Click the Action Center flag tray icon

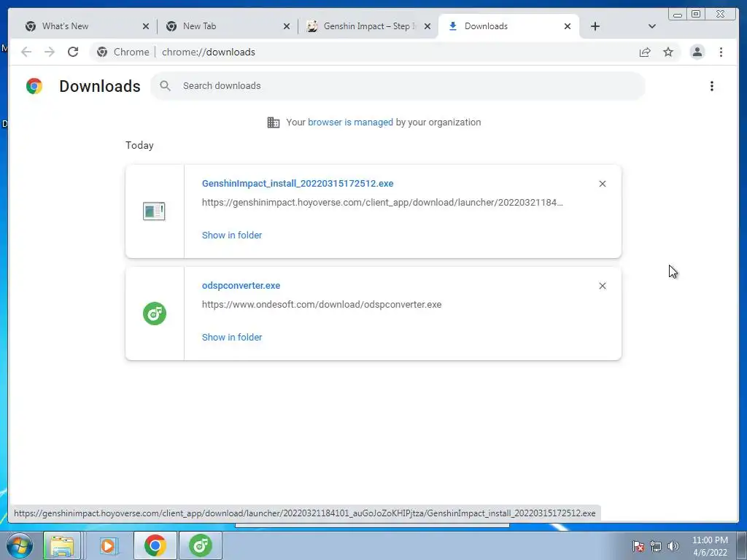tap(638, 546)
